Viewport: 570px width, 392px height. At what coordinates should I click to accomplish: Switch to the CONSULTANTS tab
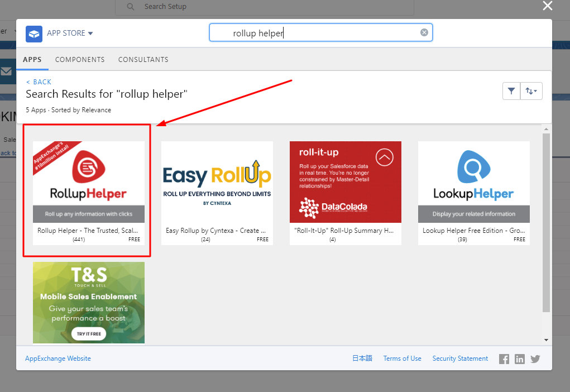143,59
